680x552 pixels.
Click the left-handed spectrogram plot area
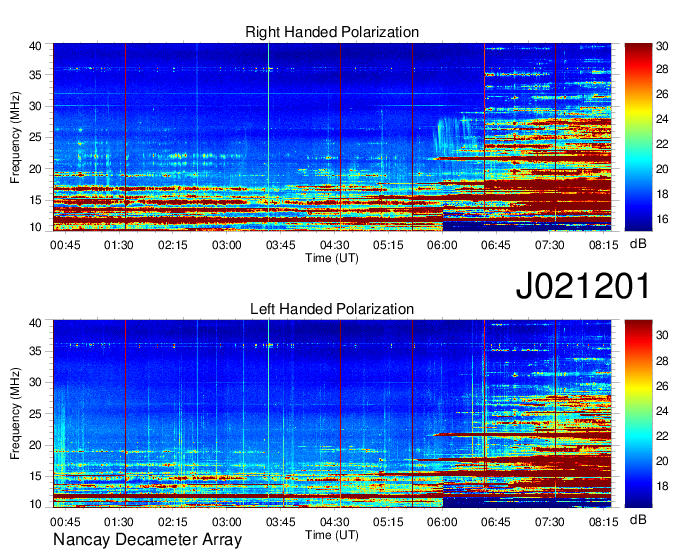(x=332, y=414)
